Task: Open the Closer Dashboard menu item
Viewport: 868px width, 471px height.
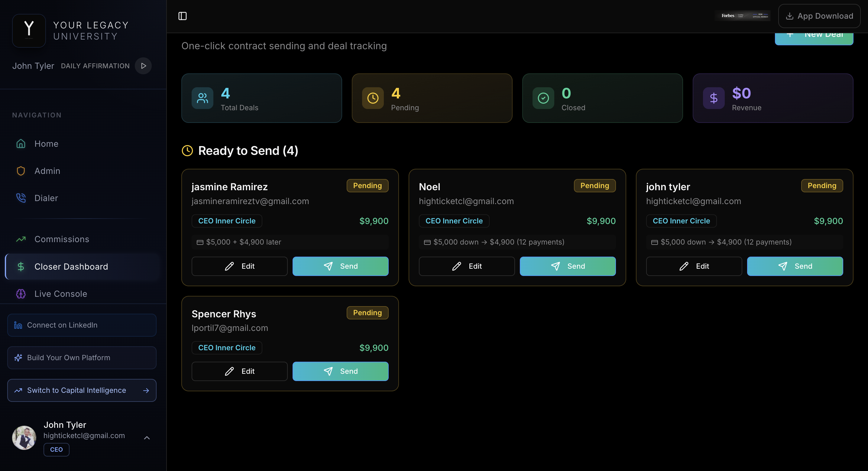Action: click(x=71, y=267)
